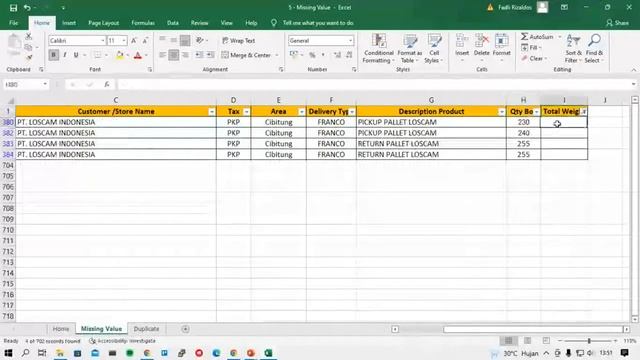Open the File tab
640x360 pixels.
(13, 23)
